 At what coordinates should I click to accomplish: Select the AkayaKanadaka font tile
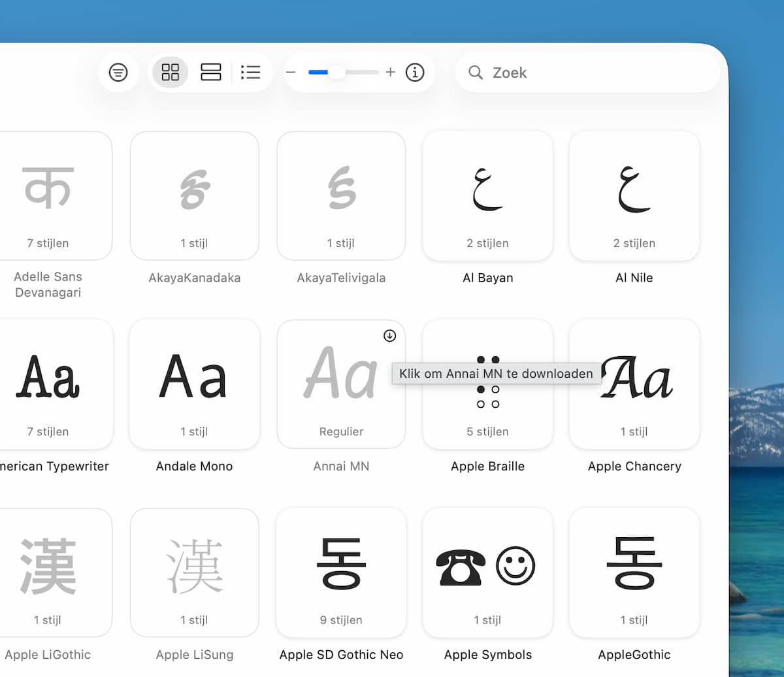tap(194, 196)
